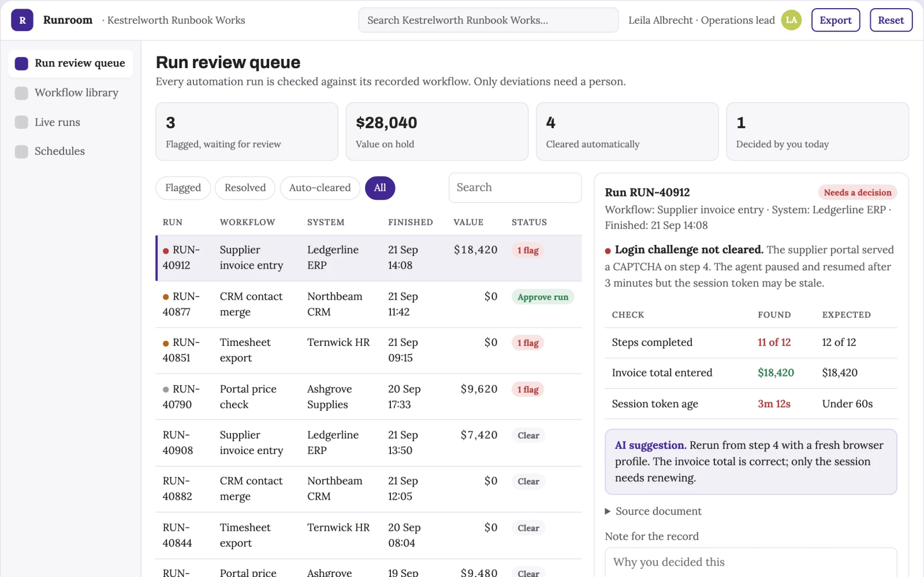The height and width of the screenshot is (577, 924).
Task: Click the 1 flag badge on RUN-40851
Action: [528, 343]
